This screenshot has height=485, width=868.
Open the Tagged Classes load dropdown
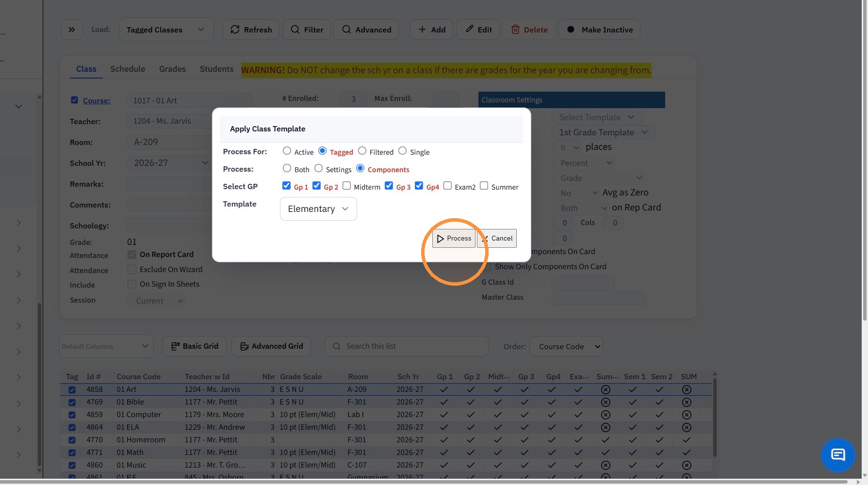(x=166, y=30)
